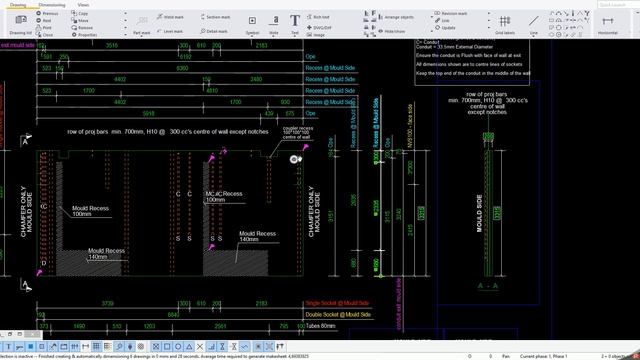Toggle the text selection switch (T icon)
Image resolution: width=640 pixels, height=360 pixels.
9,347
